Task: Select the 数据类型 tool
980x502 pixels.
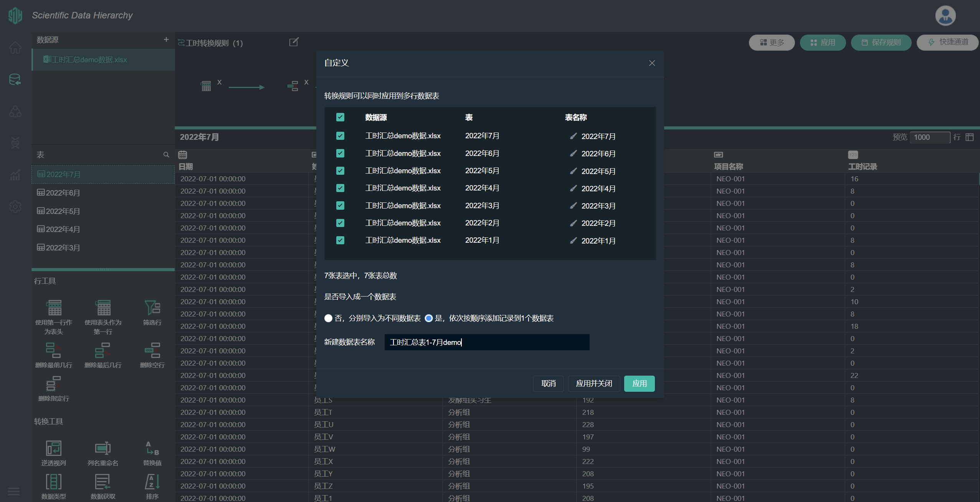Action: coord(54,487)
